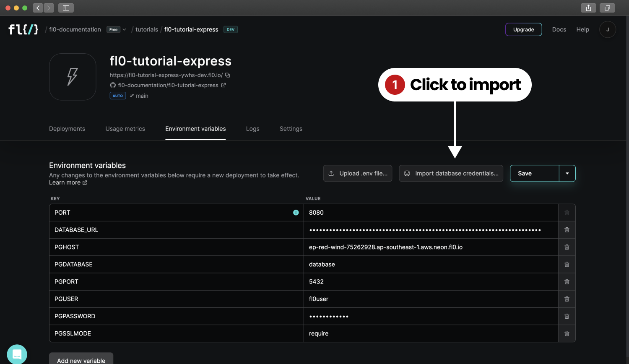Click the PGPASSWORD key field
This screenshot has width=629, height=364.
pos(177,316)
